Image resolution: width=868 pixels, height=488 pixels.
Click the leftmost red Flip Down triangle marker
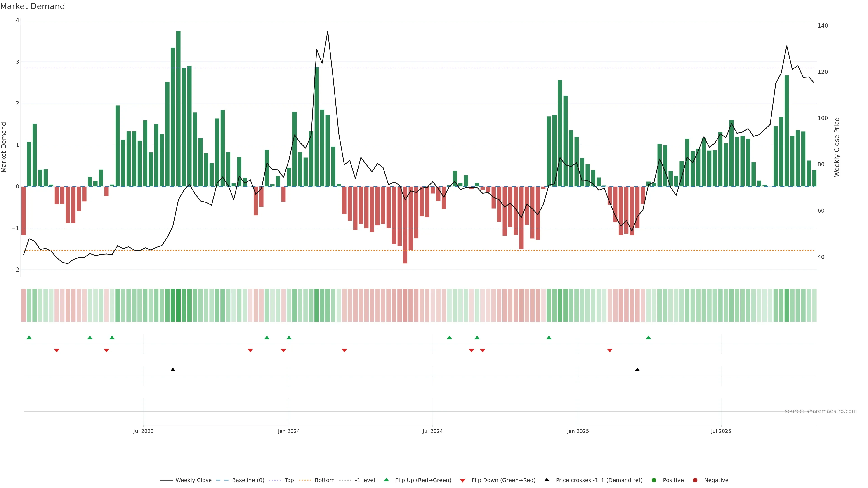57,351
